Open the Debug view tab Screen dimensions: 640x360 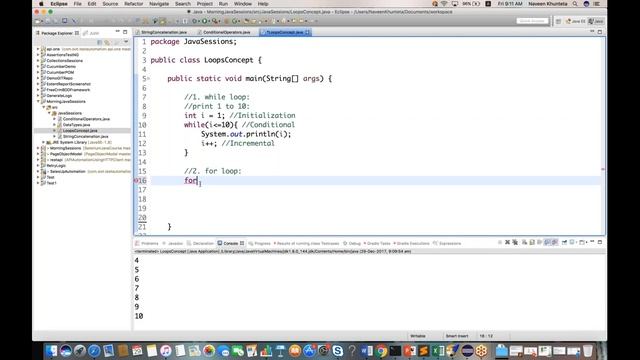(352, 243)
